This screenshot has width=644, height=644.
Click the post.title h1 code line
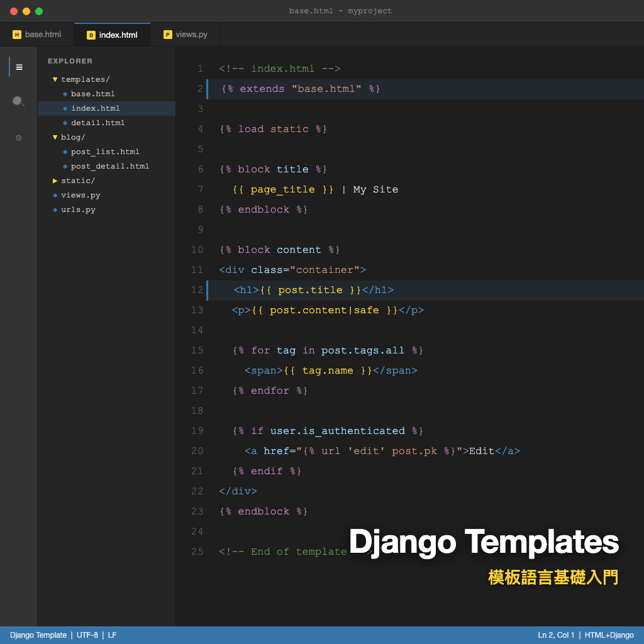[314, 290]
